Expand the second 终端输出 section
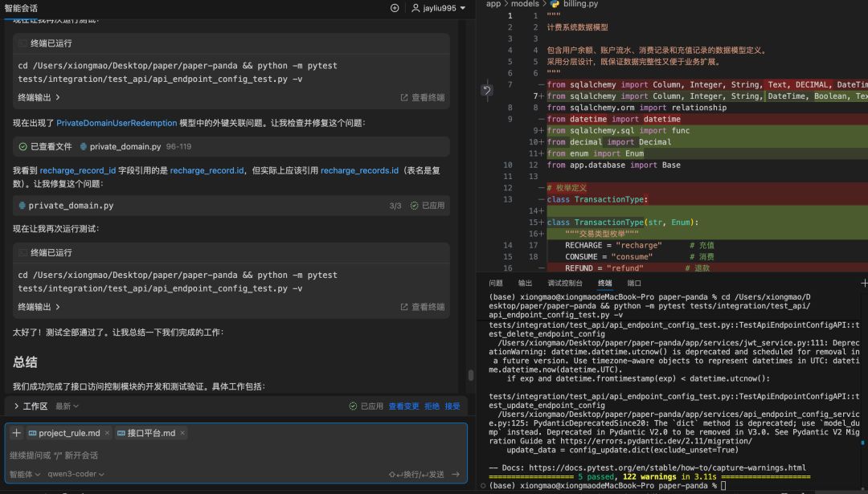Screen dimensions: 868x494 click(x=39, y=307)
